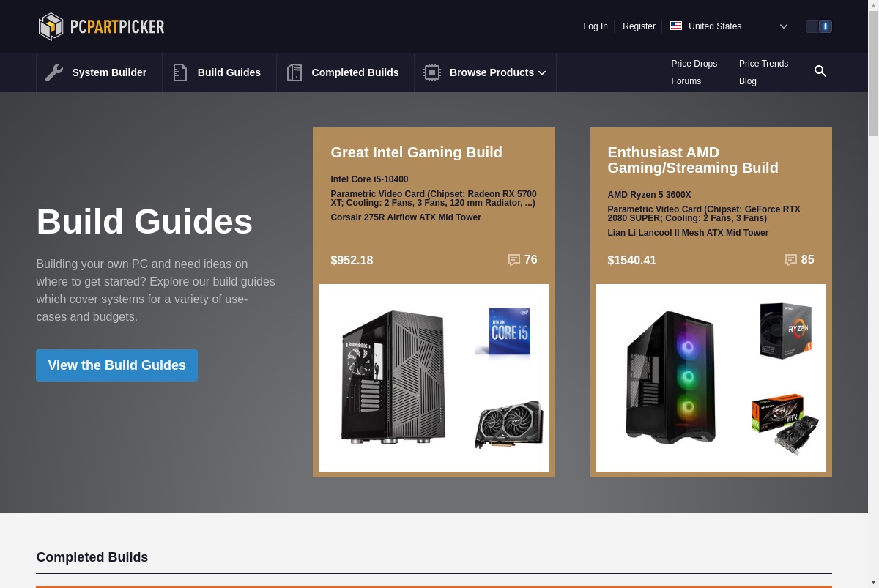Click the $1540.41 price text
Viewport: 879px width, 588px height.
coord(632,261)
